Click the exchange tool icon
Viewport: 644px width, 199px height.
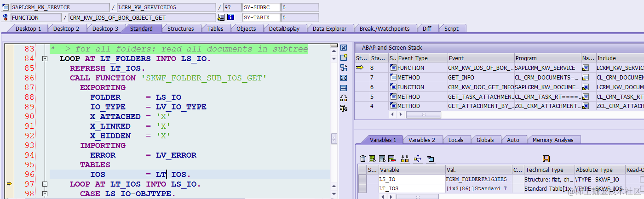point(343,68)
